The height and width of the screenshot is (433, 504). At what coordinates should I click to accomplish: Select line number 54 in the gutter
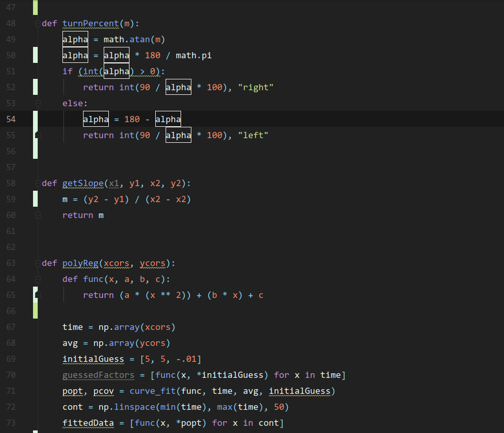coord(11,119)
